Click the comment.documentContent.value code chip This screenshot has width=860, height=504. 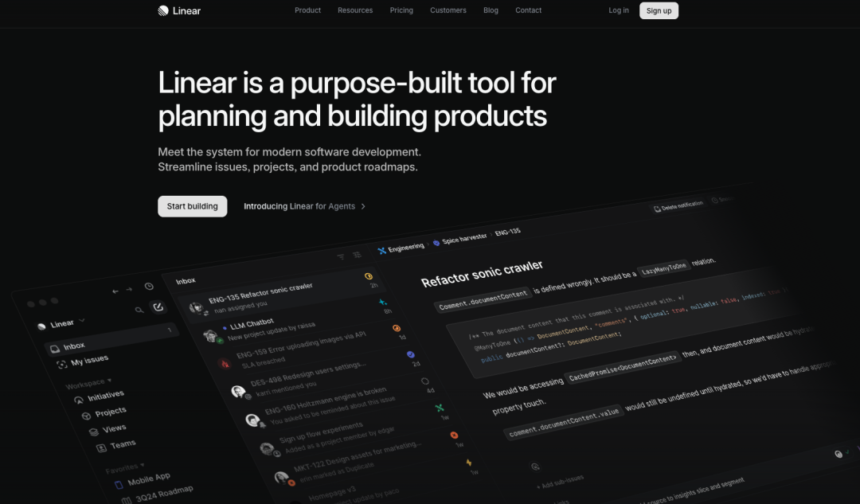pos(564,422)
